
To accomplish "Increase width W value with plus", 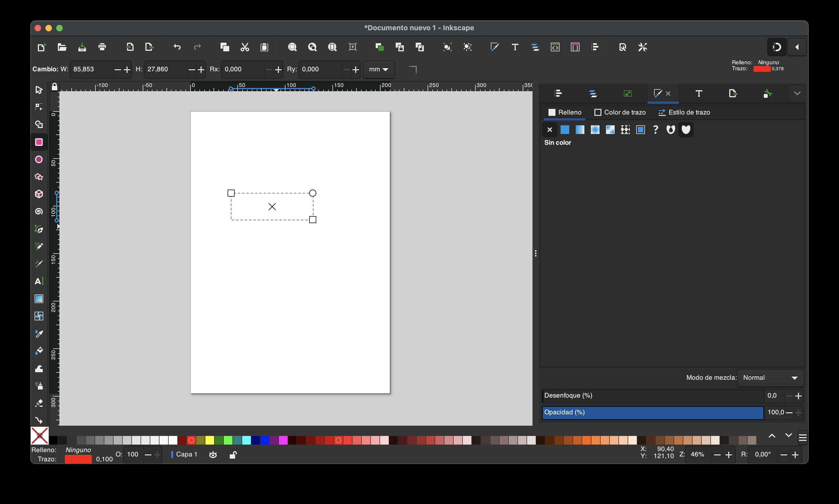I will click(127, 70).
